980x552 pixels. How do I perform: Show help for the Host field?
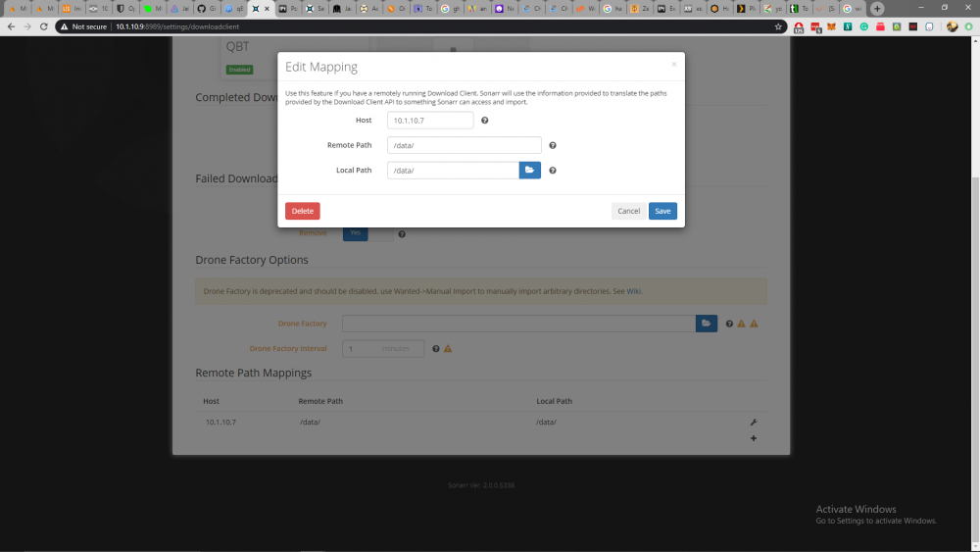coord(484,120)
